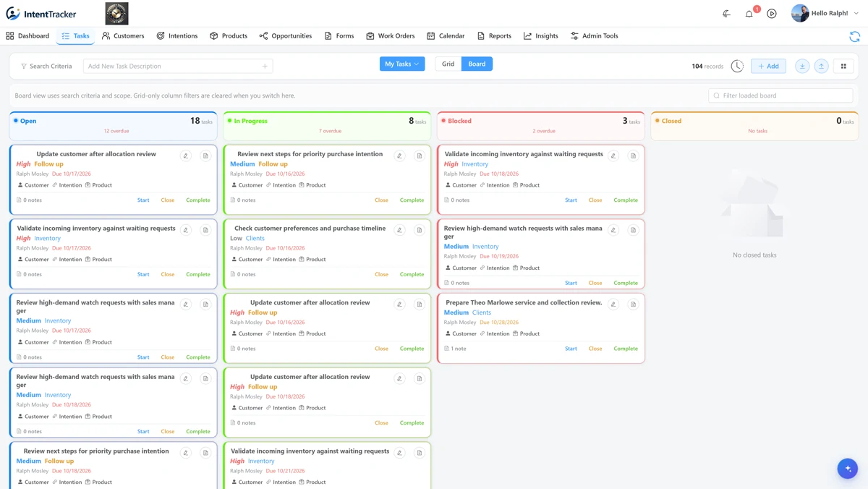Start Blocked task 'Validate incoming inventory'
868x489 pixels.
click(571, 200)
